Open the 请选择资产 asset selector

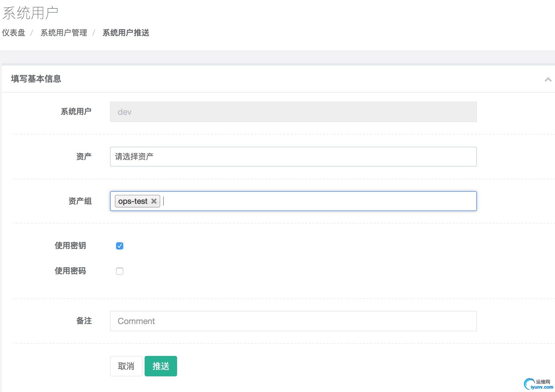coord(293,157)
